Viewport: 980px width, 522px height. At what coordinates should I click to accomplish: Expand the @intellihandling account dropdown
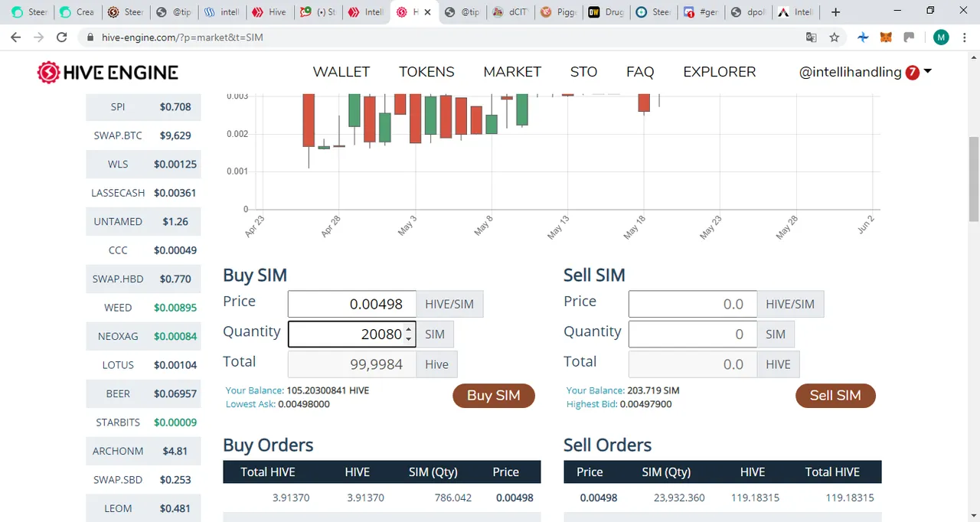pyautogui.click(x=865, y=72)
